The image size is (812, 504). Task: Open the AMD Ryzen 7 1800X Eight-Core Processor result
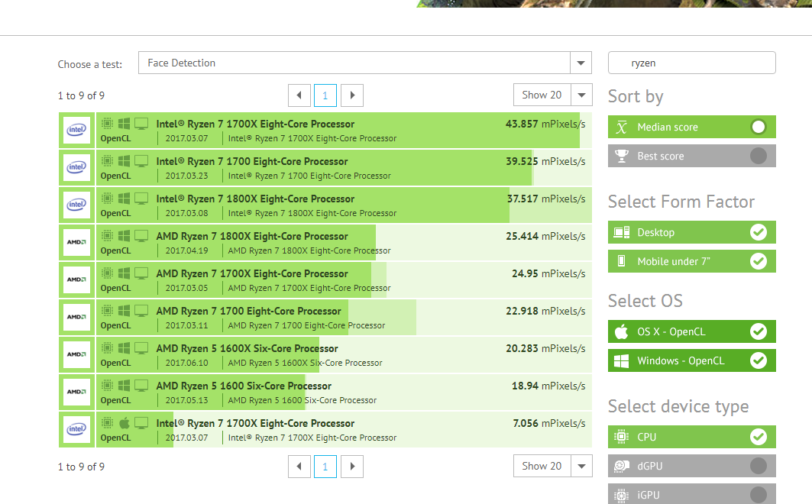click(x=252, y=236)
